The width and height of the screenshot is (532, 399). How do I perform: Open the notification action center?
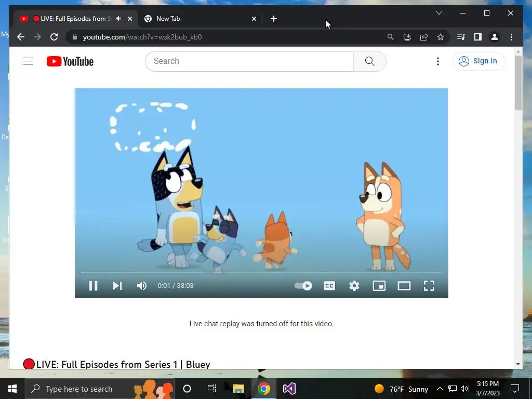(x=515, y=389)
